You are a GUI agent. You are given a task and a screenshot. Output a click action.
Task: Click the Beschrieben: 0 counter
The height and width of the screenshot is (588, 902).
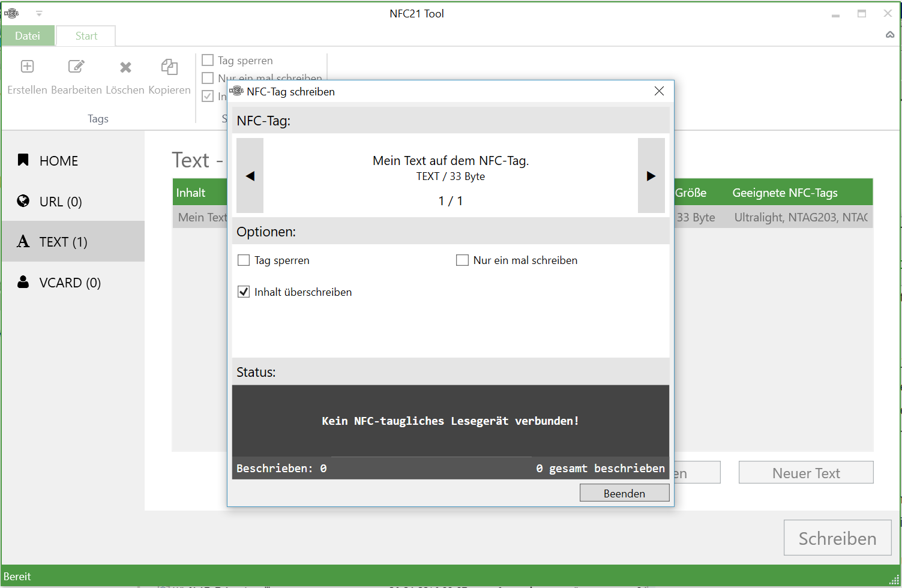coord(281,468)
